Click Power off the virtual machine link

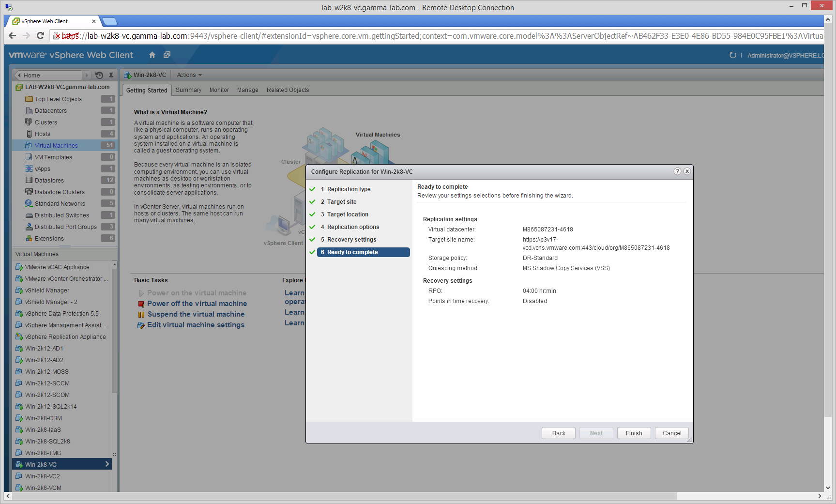tap(197, 304)
